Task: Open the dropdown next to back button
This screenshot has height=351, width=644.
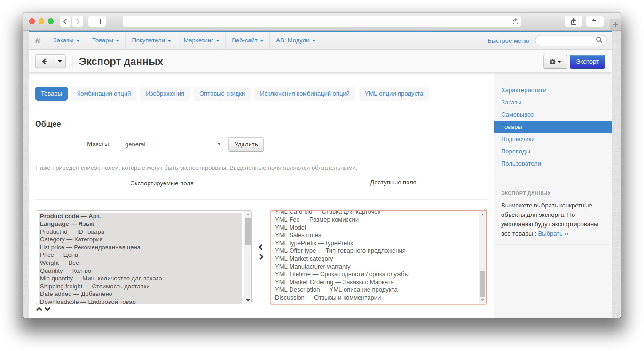Action: point(59,61)
